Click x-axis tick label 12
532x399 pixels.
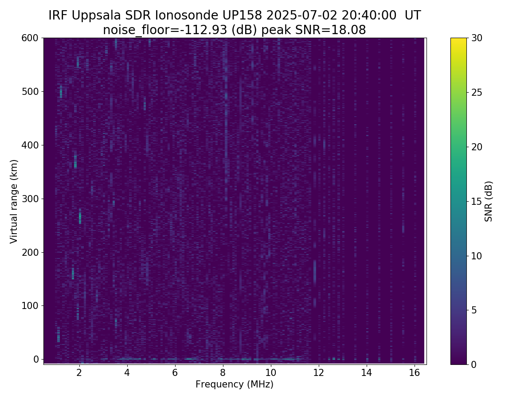click(x=319, y=372)
